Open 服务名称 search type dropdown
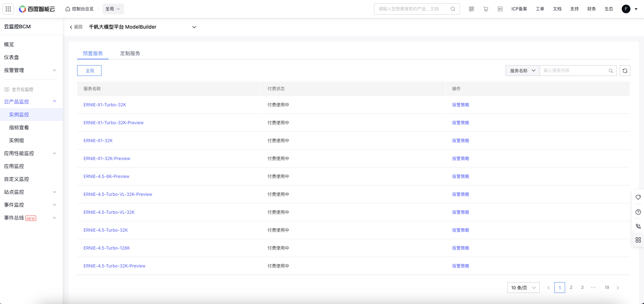 tap(523, 71)
